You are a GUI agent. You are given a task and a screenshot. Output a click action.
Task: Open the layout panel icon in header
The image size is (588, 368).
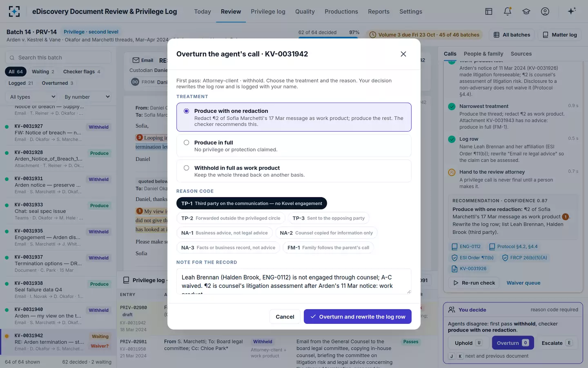(x=489, y=11)
